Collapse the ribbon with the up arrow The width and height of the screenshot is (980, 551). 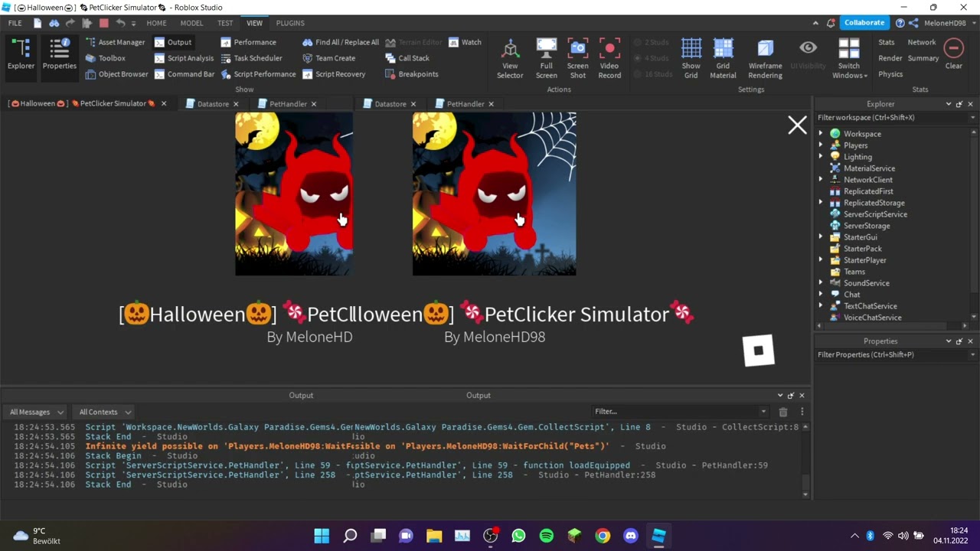pos(815,23)
